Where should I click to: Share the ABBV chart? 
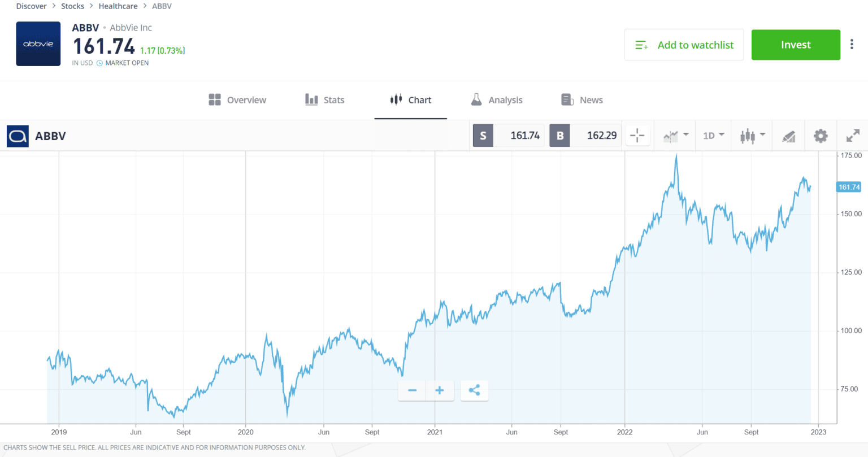click(x=474, y=390)
